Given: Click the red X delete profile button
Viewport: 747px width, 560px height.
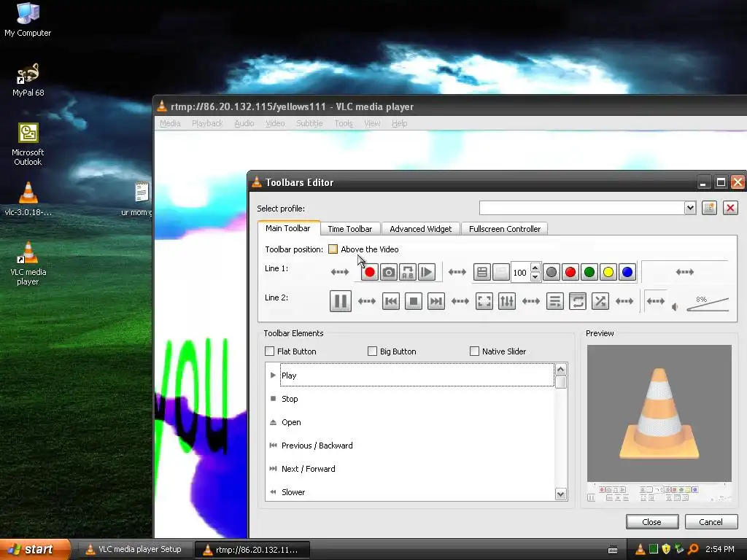Looking at the screenshot, I should [730, 208].
